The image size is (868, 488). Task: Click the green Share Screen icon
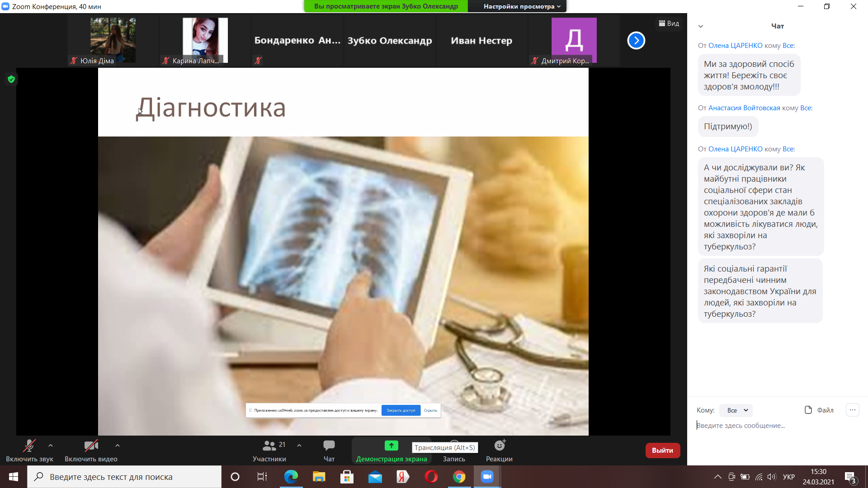pos(391,446)
